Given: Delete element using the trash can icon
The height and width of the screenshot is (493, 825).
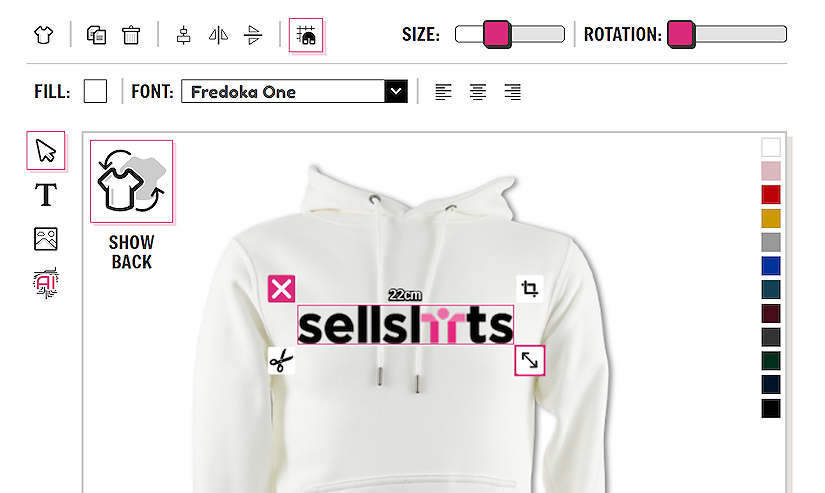Looking at the screenshot, I should point(131,35).
